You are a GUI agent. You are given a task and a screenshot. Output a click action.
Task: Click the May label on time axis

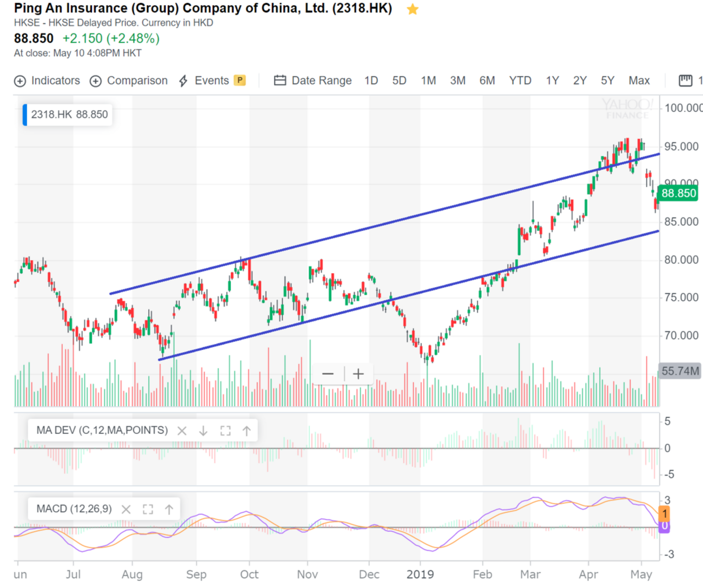coord(641,574)
